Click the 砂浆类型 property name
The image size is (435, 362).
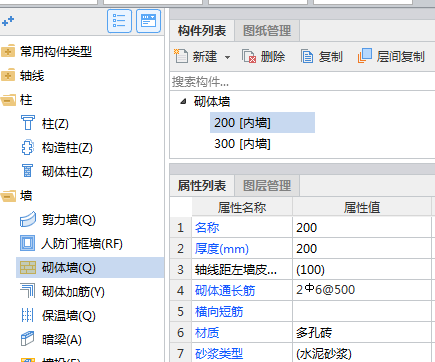pos(219,354)
